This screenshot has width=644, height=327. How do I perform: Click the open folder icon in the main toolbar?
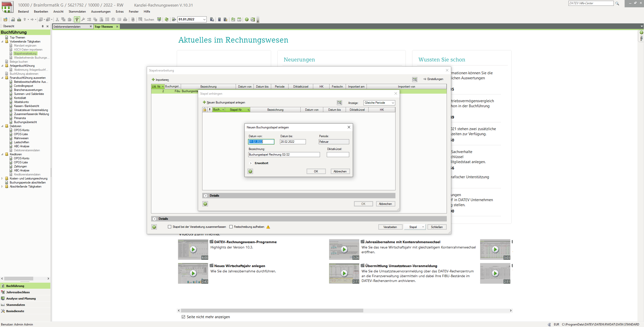click(5, 19)
